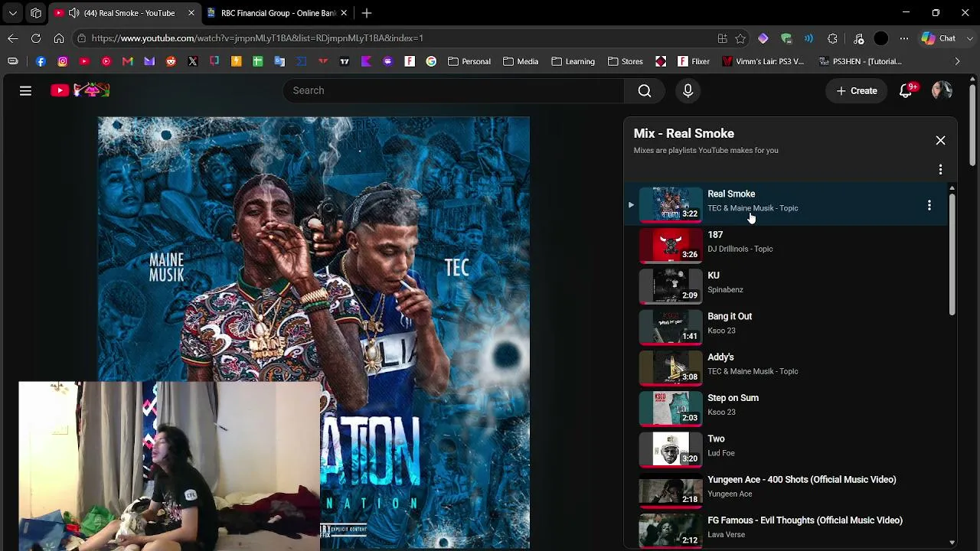Click the Create button
The image size is (980, 551).
click(857, 90)
